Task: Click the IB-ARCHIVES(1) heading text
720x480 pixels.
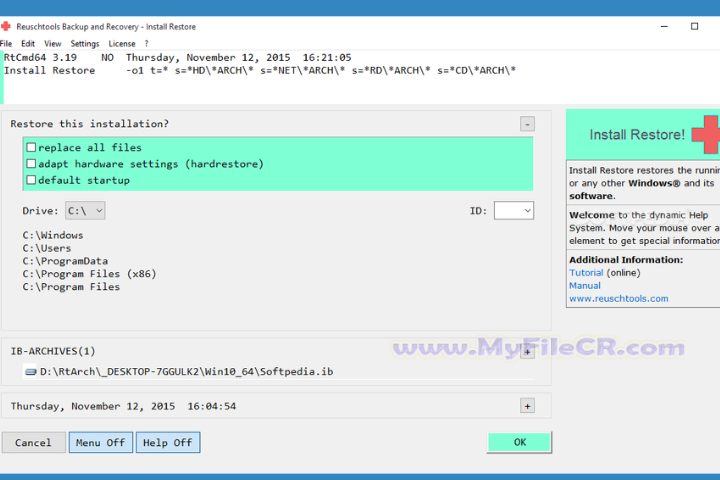Action: [53, 351]
